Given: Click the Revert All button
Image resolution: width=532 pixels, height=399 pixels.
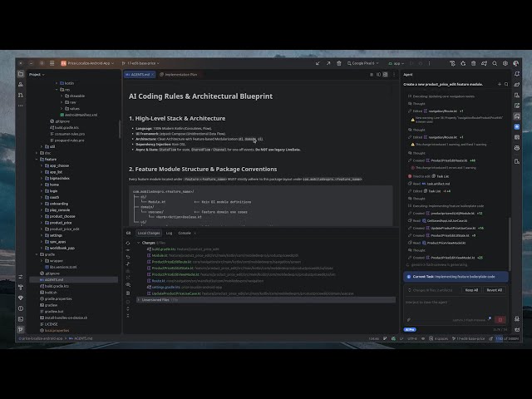Looking at the screenshot, I should (x=494, y=290).
